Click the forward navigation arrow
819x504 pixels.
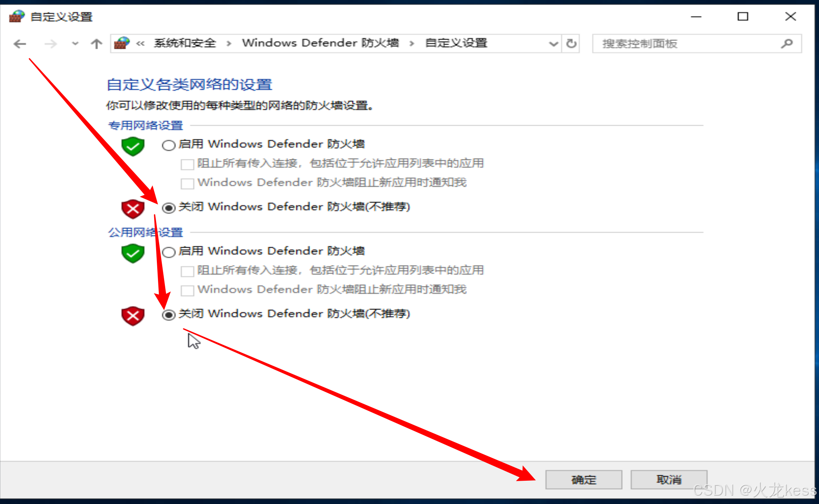coord(50,44)
